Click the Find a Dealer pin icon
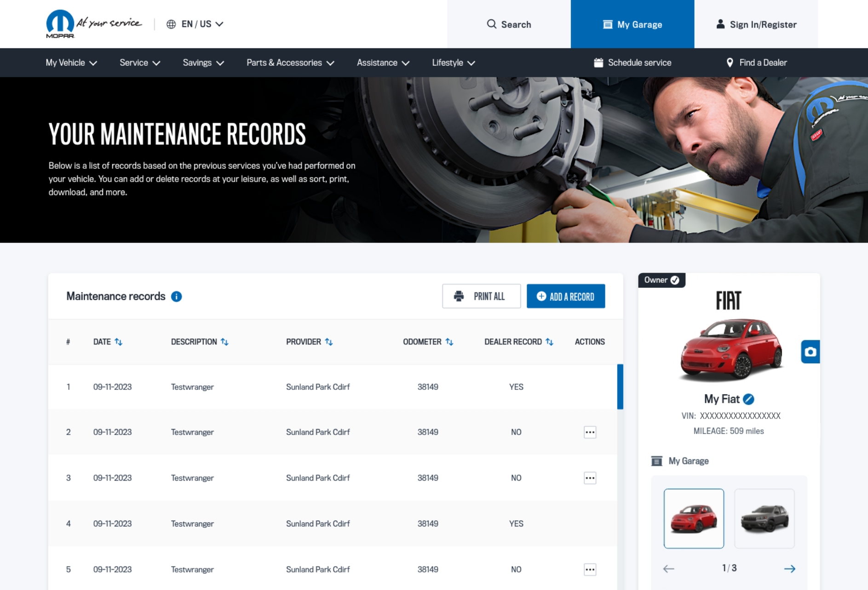The width and height of the screenshot is (868, 590). coord(730,62)
